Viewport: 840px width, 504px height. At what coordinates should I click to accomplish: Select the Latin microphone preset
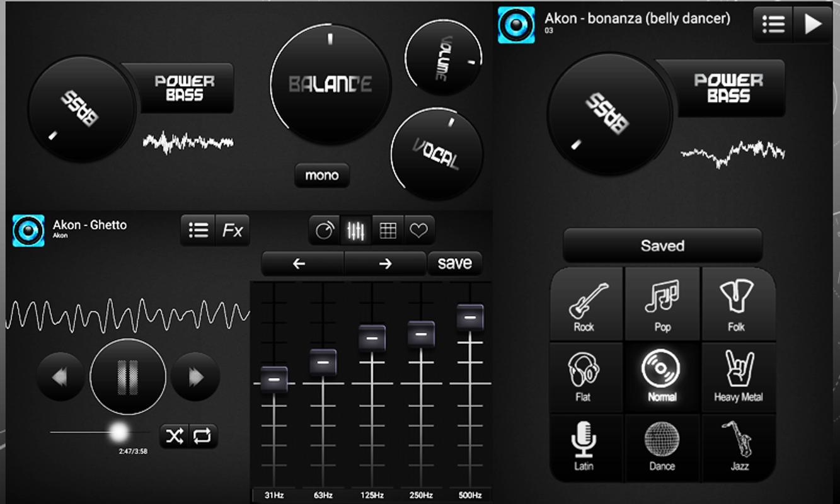click(586, 447)
